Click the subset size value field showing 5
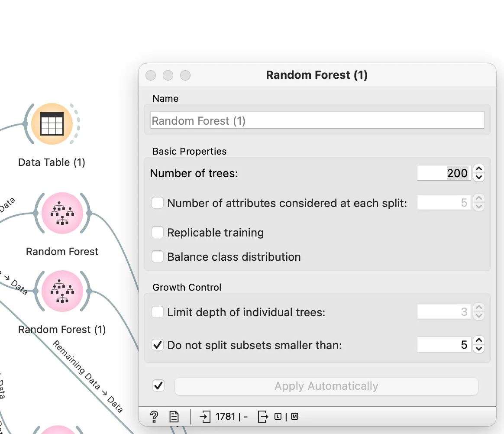504x434 pixels. pyautogui.click(x=444, y=344)
